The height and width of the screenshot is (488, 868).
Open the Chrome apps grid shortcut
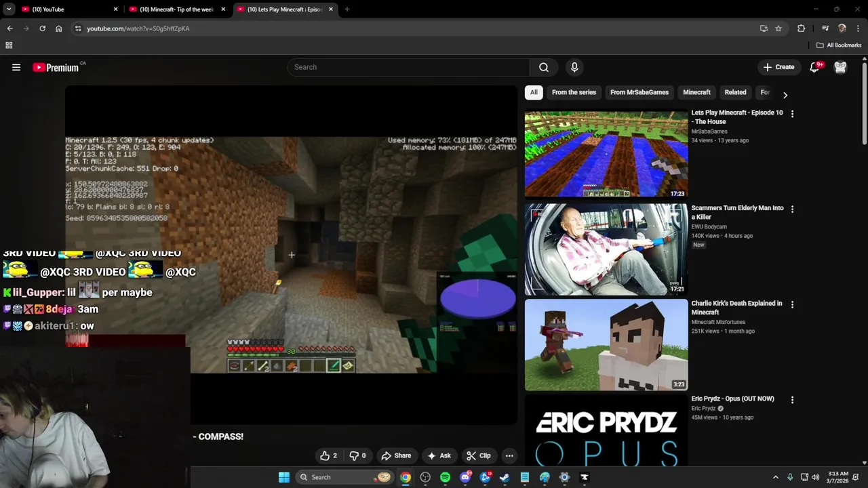pyautogui.click(x=9, y=45)
